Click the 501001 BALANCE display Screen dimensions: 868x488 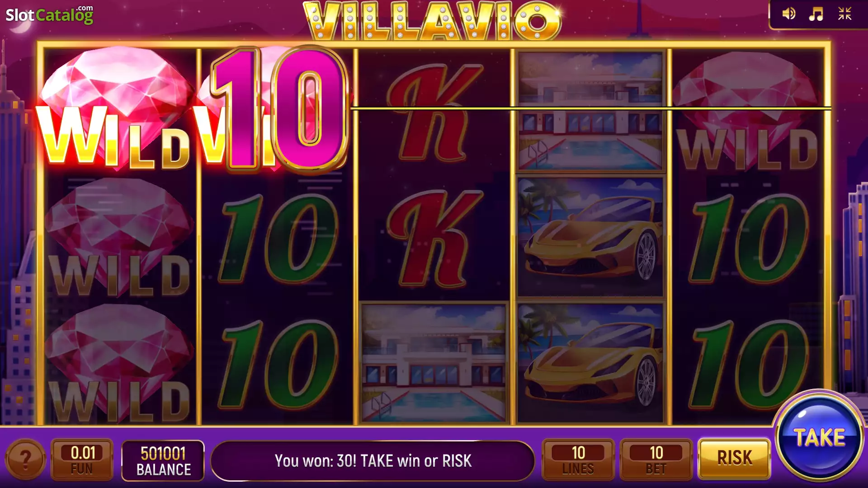point(163,460)
